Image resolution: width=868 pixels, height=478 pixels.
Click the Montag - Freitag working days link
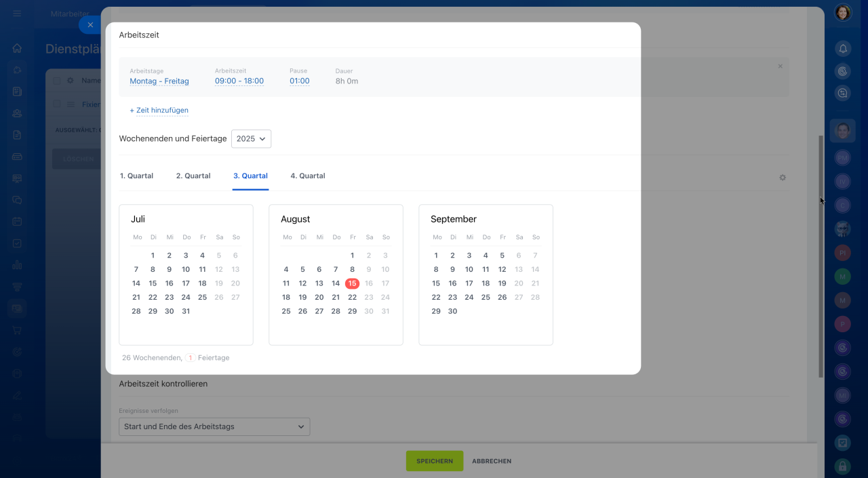159,81
